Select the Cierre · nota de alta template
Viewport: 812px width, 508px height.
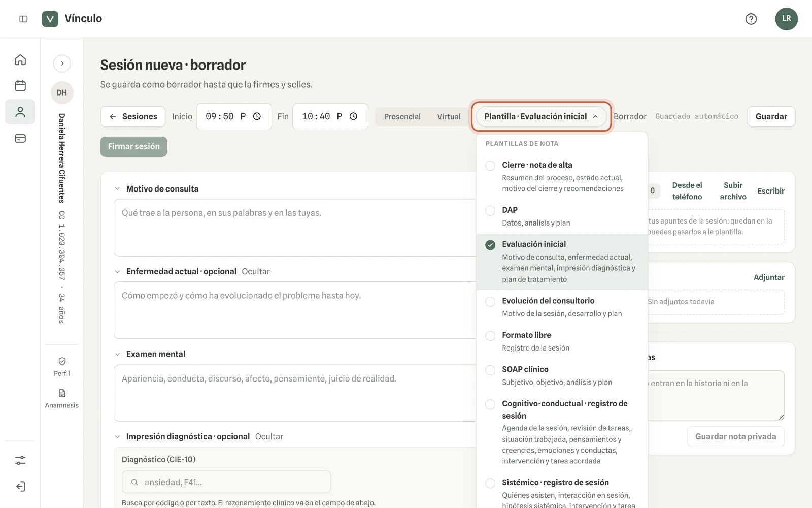click(x=562, y=176)
